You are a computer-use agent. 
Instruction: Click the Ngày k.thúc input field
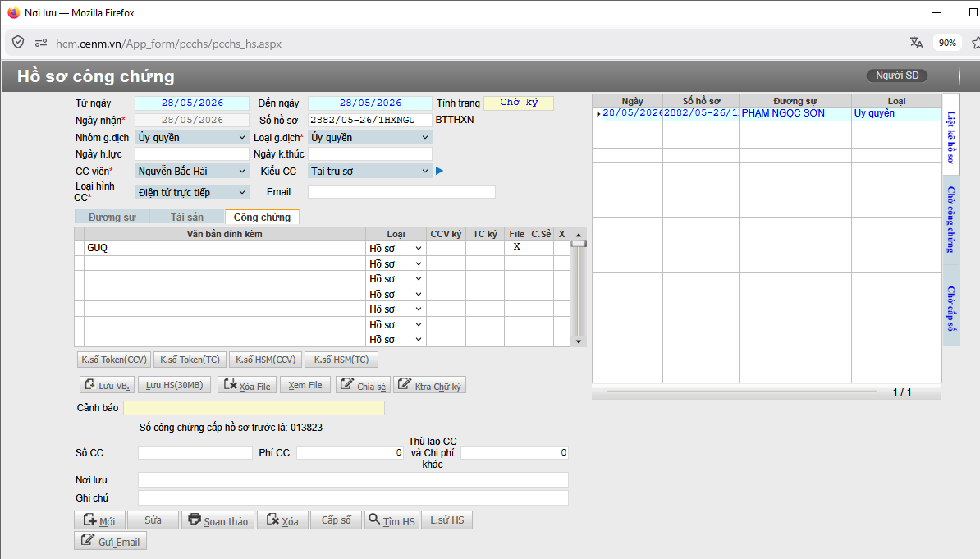coord(370,153)
